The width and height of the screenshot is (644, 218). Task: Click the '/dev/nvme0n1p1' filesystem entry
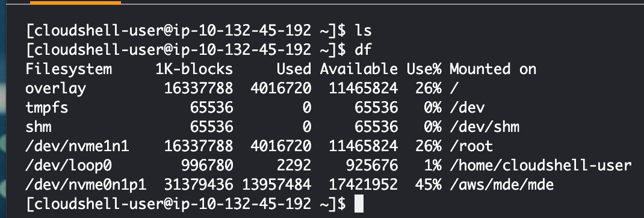point(86,185)
